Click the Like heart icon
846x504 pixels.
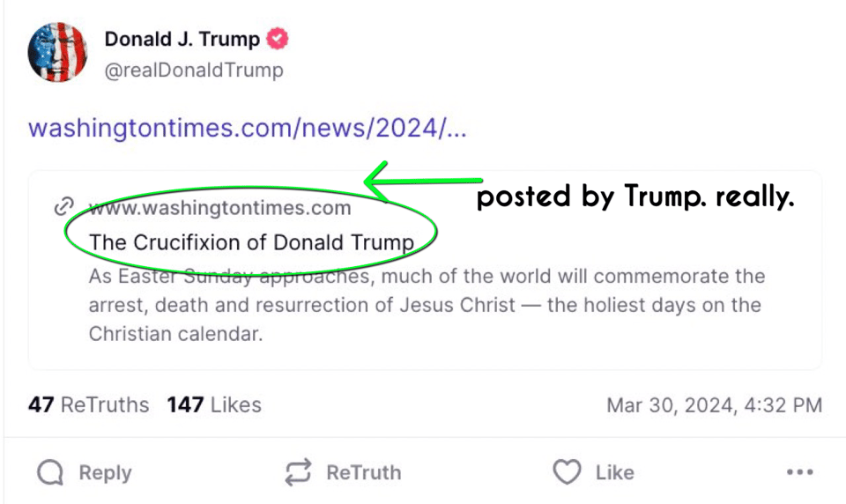[567, 472]
